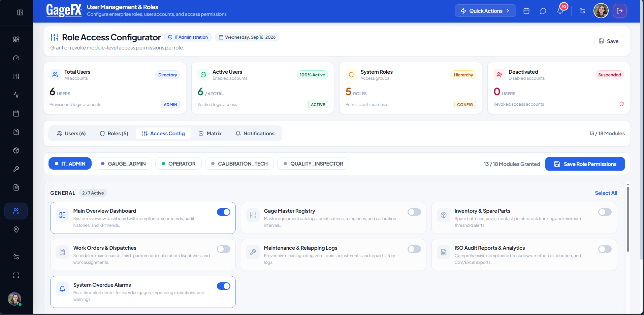Click the date Wednesday, Sep 16, 2026

pyautogui.click(x=247, y=37)
